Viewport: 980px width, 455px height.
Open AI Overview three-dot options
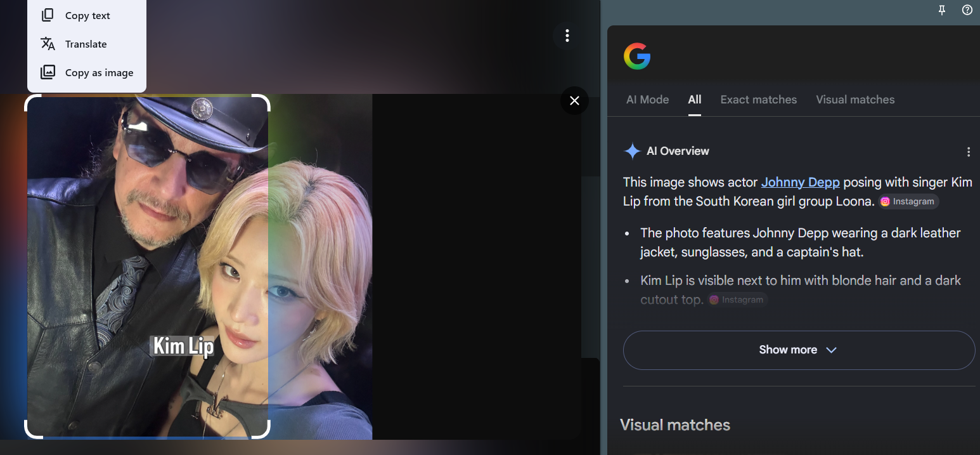968,152
